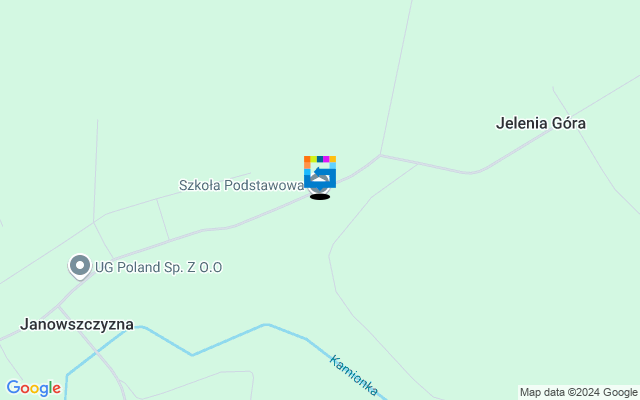Pick the lime-yellow square in the marker's top row
The image size is (640, 400).
(x=313, y=159)
